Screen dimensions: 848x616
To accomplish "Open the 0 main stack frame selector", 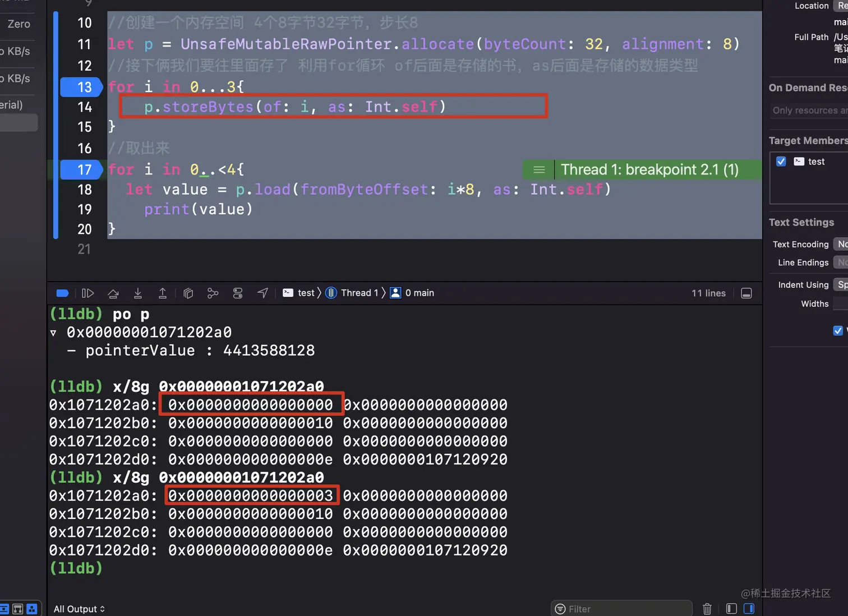I will click(x=412, y=293).
